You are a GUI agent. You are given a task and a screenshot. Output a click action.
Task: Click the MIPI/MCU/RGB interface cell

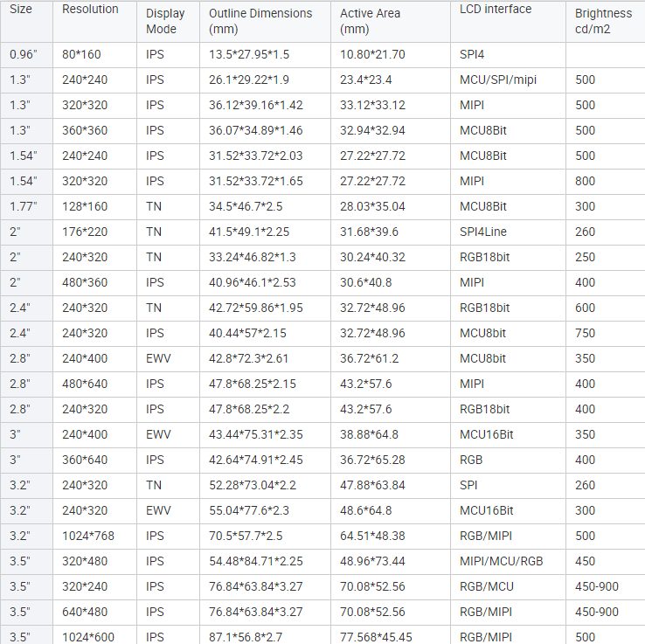click(x=501, y=561)
